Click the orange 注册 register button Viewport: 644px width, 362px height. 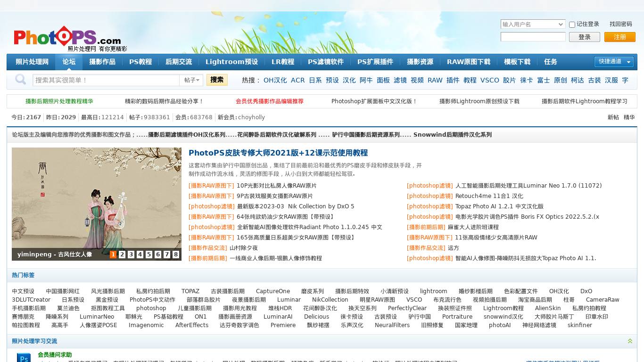coord(620,37)
